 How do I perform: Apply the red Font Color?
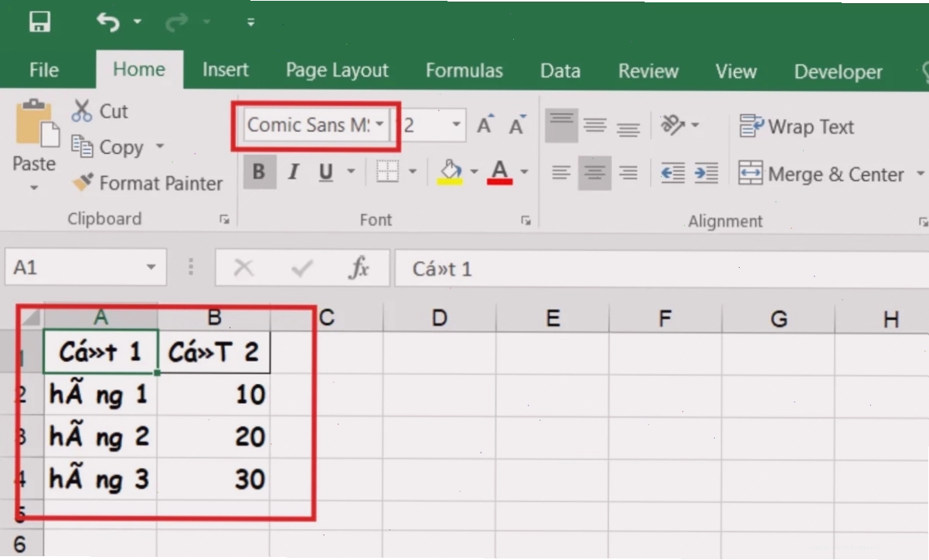(500, 171)
